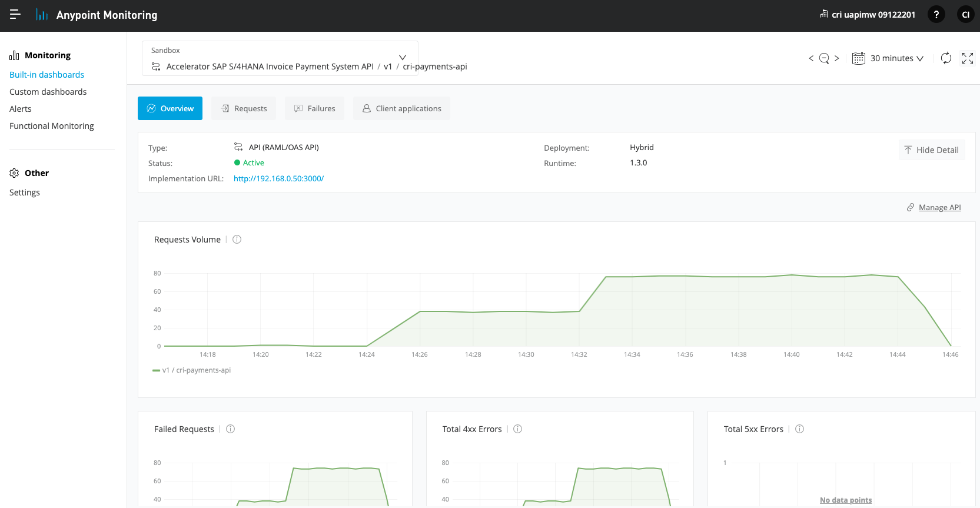Switch to the Overview tab
Viewport: 980px width, 508px height.
coord(170,108)
